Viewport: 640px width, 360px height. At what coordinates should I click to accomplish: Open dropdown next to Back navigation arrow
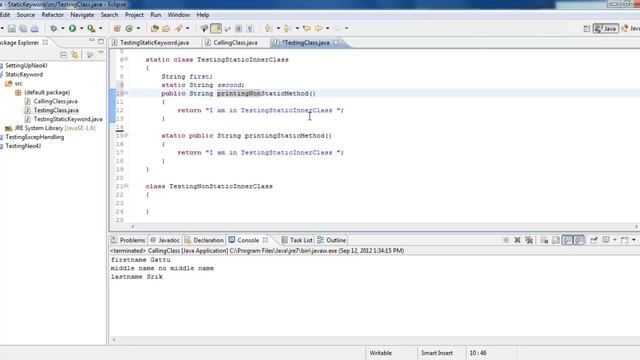click(327, 28)
